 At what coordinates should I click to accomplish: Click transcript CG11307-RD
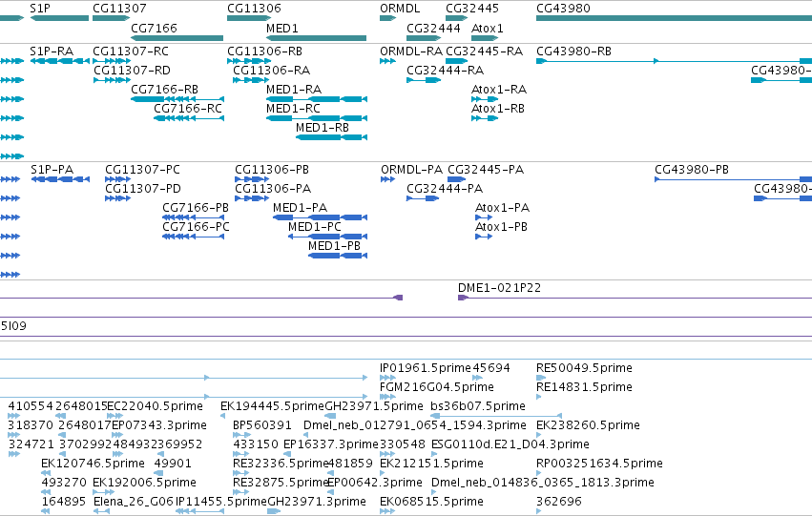coord(132,71)
